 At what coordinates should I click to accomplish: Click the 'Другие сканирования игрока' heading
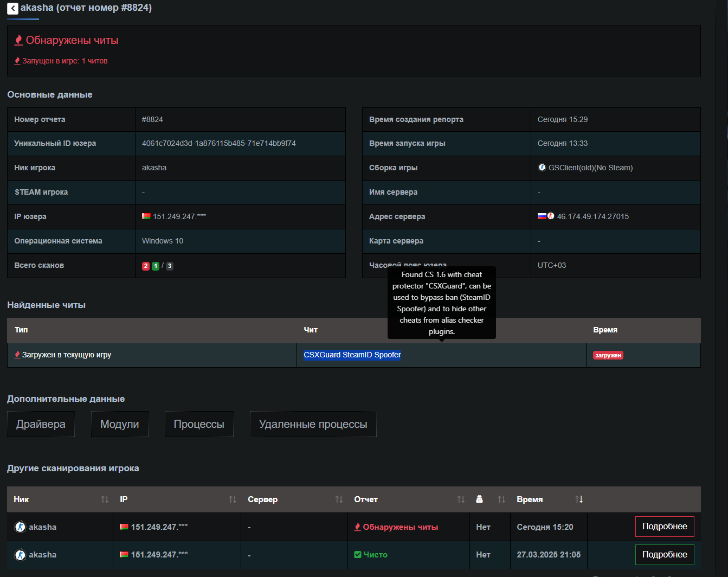click(73, 468)
